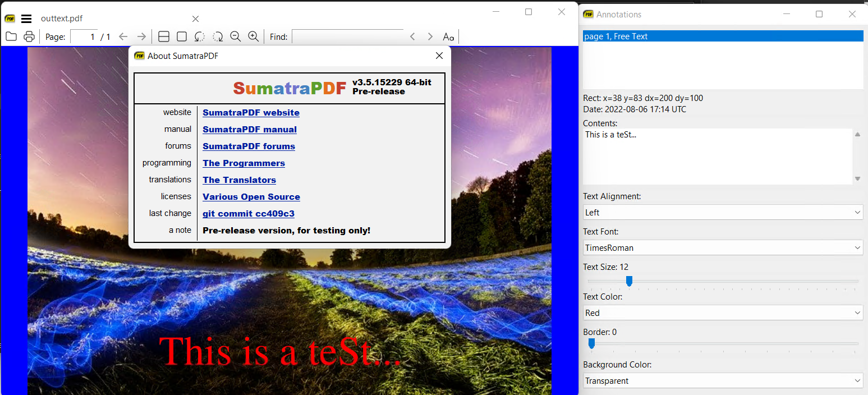Rotate right toolbar icon
The width and height of the screenshot is (868, 395).
[x=218, y=36]
